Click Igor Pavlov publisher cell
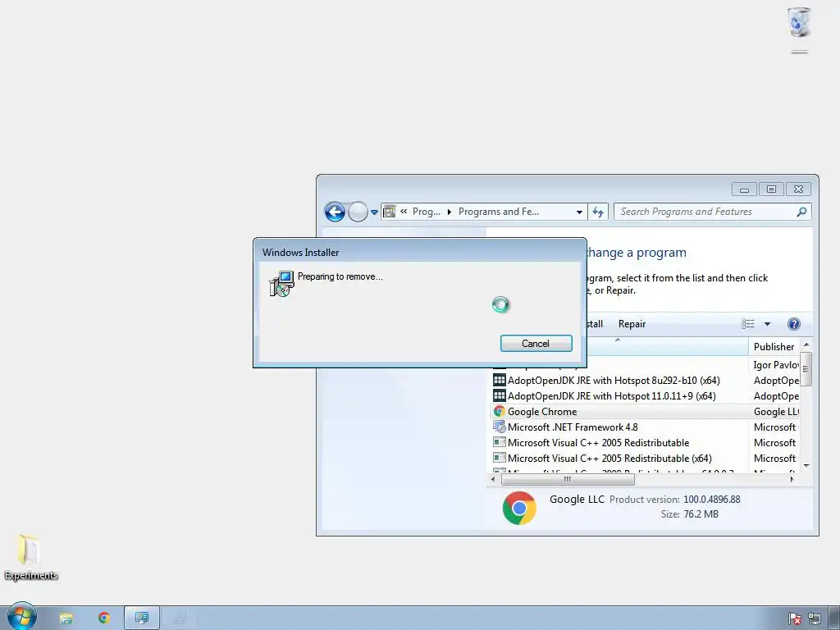This screenshot has height=630, width=840. [775, 365]
